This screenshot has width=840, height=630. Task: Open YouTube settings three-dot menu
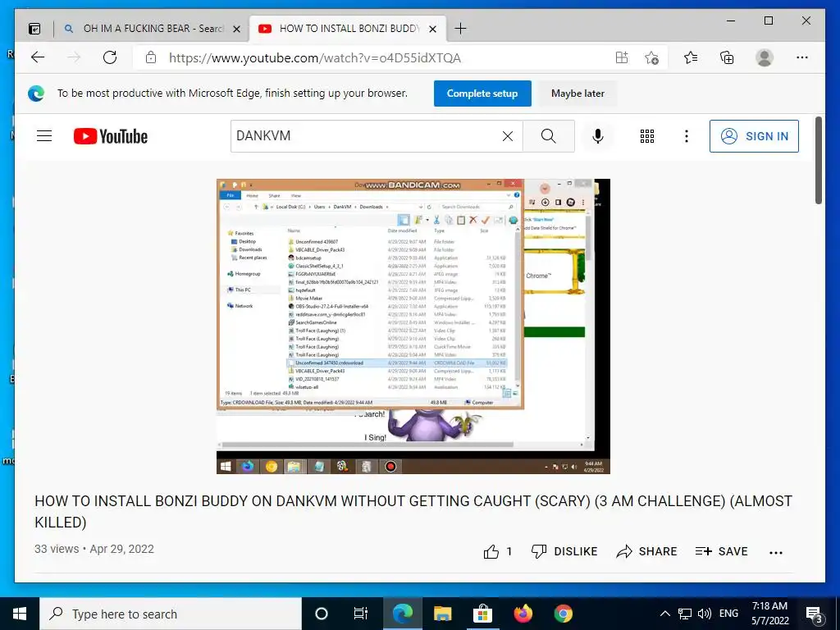(x=687, y=136)
